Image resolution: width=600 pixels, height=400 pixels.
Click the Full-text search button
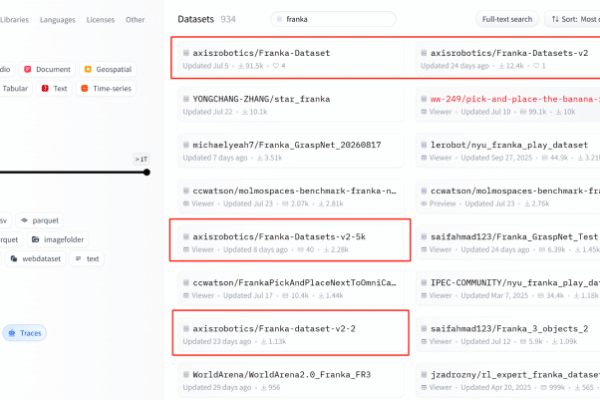[507, 19]
